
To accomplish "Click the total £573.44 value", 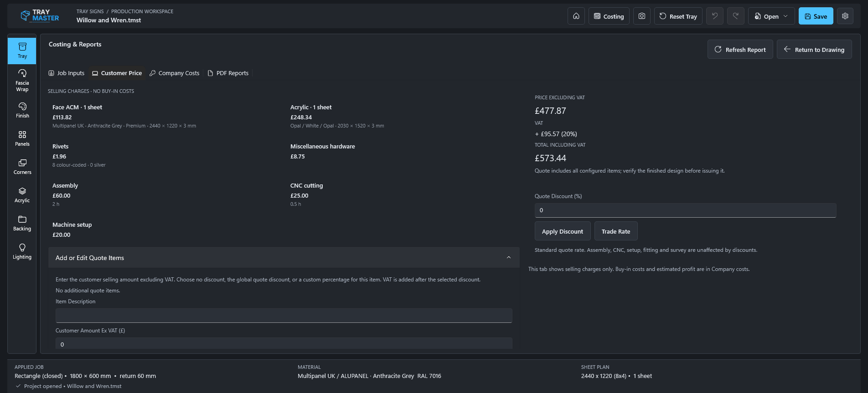I will 550,158.
